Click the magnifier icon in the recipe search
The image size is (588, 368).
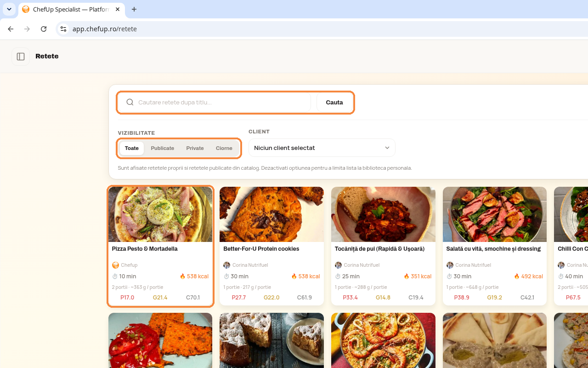pyautogui.click(x=130, y=102)
